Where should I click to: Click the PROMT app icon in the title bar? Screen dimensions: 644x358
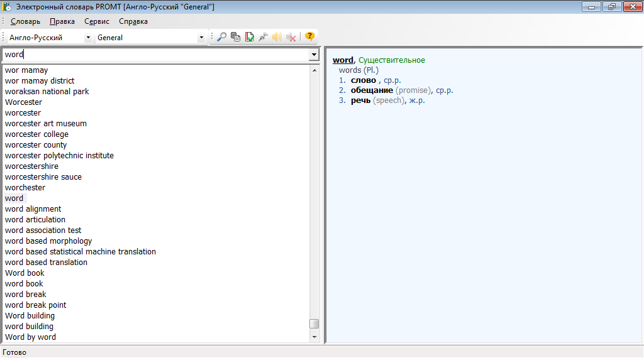coord(6,6)
